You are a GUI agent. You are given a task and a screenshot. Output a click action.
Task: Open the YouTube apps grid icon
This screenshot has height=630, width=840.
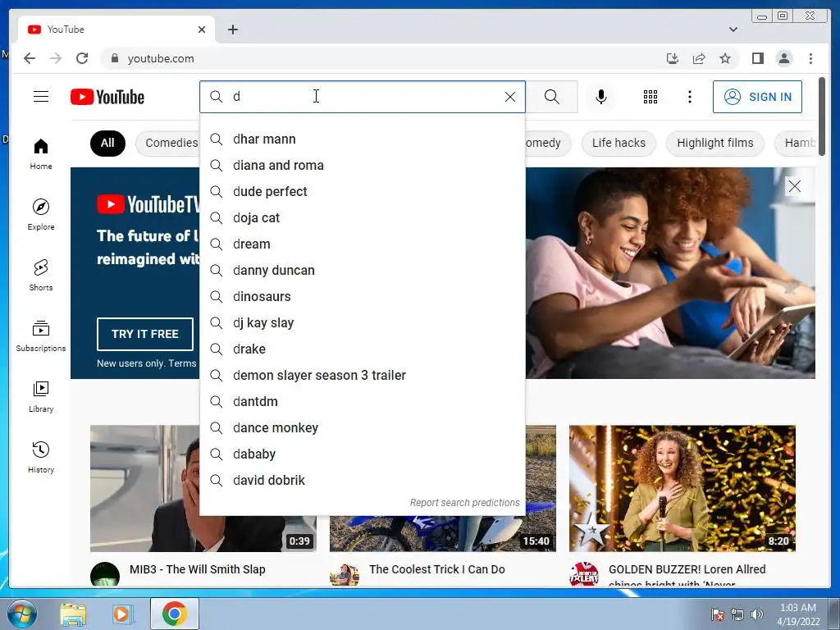coord(651,97)
